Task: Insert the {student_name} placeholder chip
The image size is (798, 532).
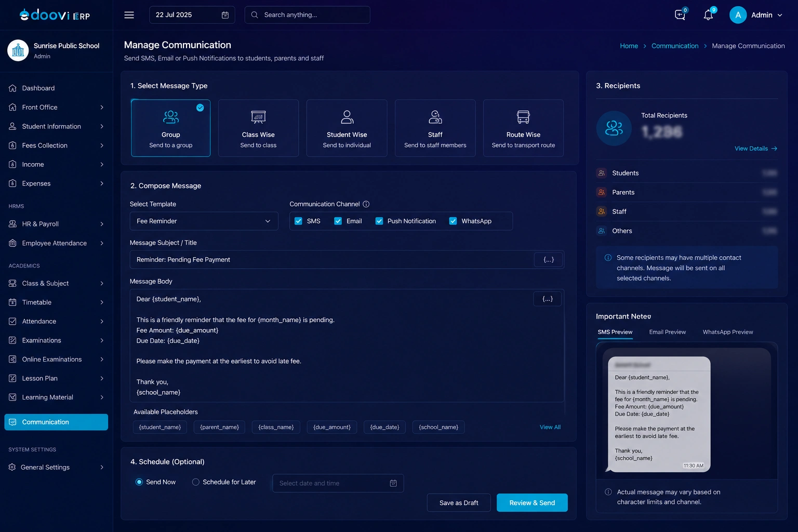Action: [x=160, y=428]
